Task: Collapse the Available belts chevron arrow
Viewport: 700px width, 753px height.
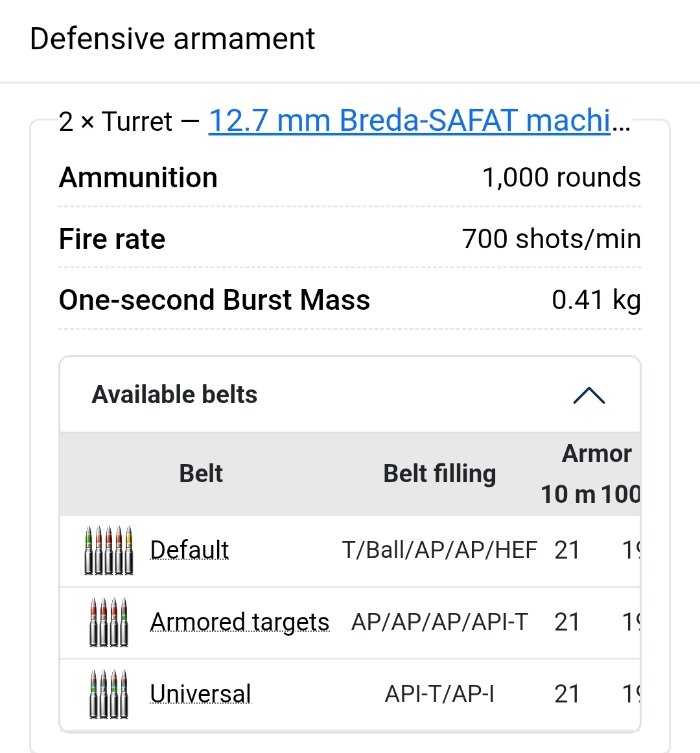Action: [x=589, y=395]
